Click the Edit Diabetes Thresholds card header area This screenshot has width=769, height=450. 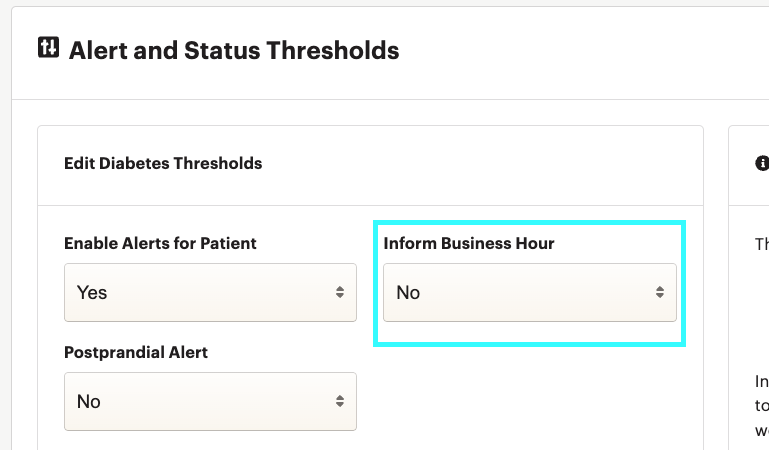370,166
